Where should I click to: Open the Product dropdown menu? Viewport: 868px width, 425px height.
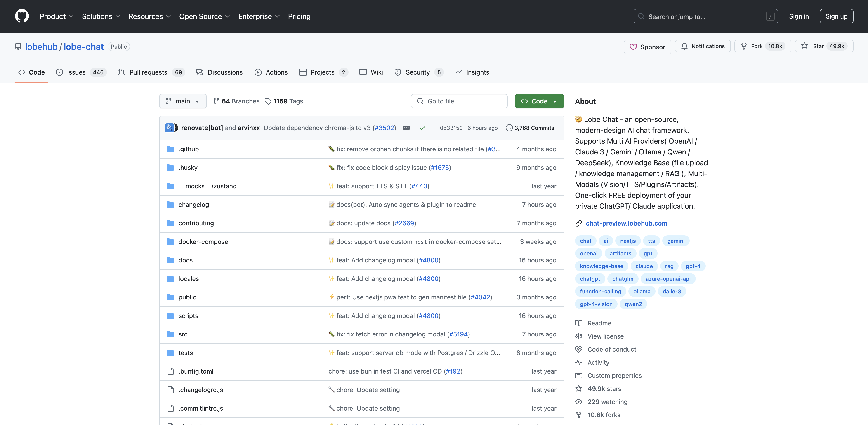point(56,16)
